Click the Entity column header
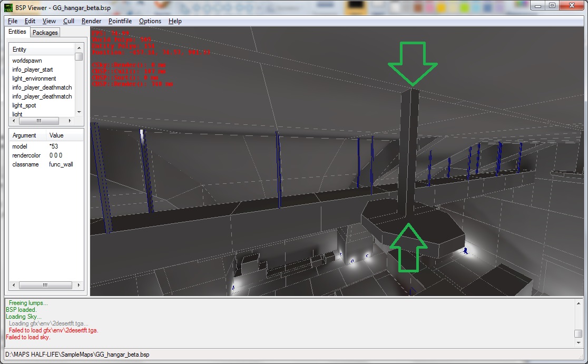Image resolution: width=588 pixels, height=364 pixels. click(20, 50)
